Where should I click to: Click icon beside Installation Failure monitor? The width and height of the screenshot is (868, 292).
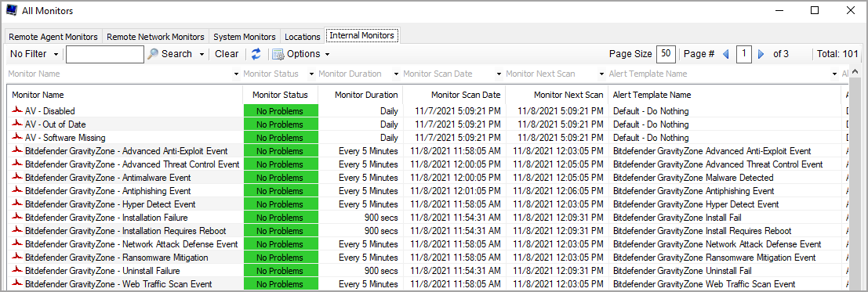click(x=18, y=217)
